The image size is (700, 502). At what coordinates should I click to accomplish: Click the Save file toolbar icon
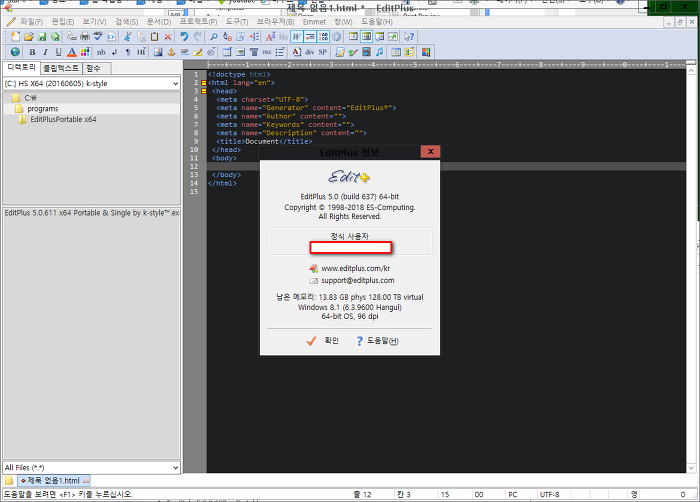click(x=43, y=37)
